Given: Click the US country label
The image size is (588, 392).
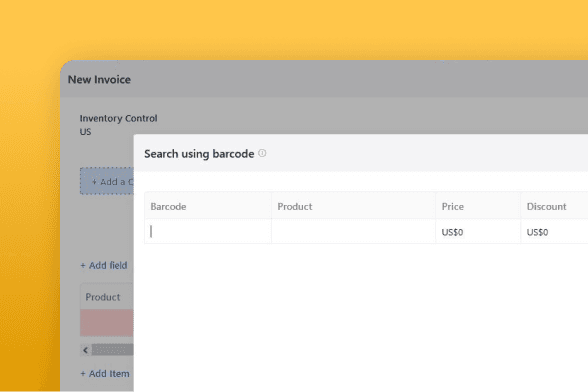Looking at the screenshot, I should pos(86,132).
